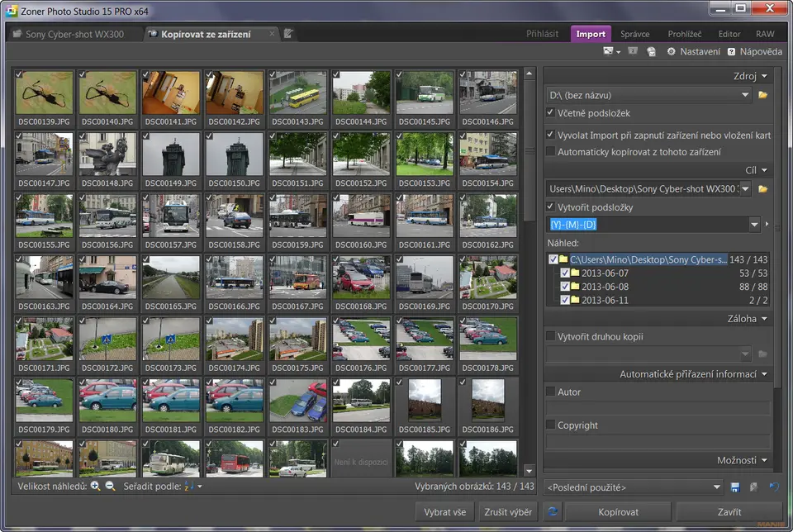The height and width of the screenshot is (532, 793).
Task: Expand the Poslední použité preset dropdown
Action: [x=715, y=487]
